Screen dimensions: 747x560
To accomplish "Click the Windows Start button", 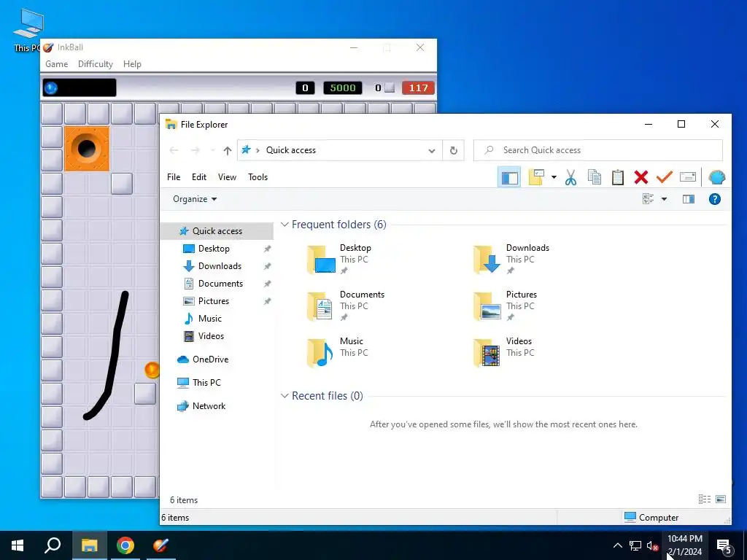I will pos(18,545).
